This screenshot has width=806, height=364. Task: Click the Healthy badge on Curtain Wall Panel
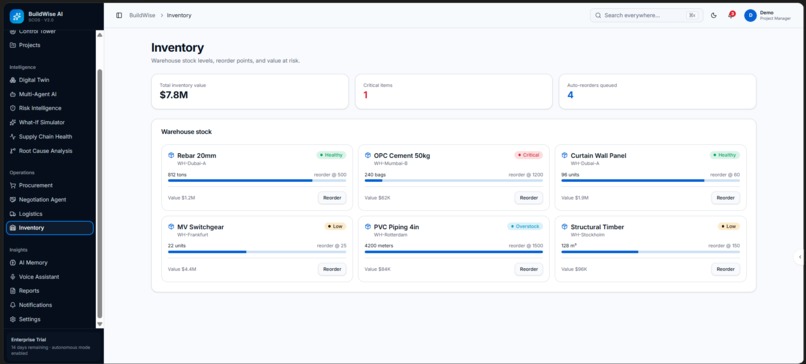click(725, 155)
